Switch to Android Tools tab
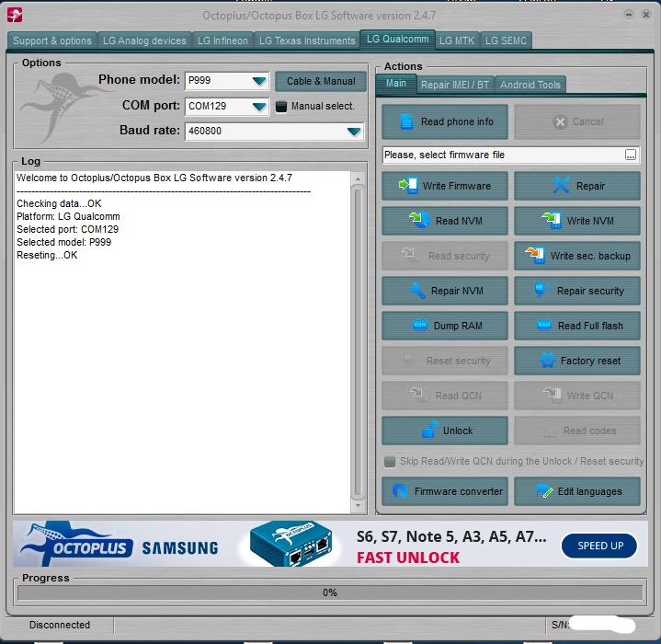This screenshot has height=644, width=661. pyautogui.click(x=530, y=85)
